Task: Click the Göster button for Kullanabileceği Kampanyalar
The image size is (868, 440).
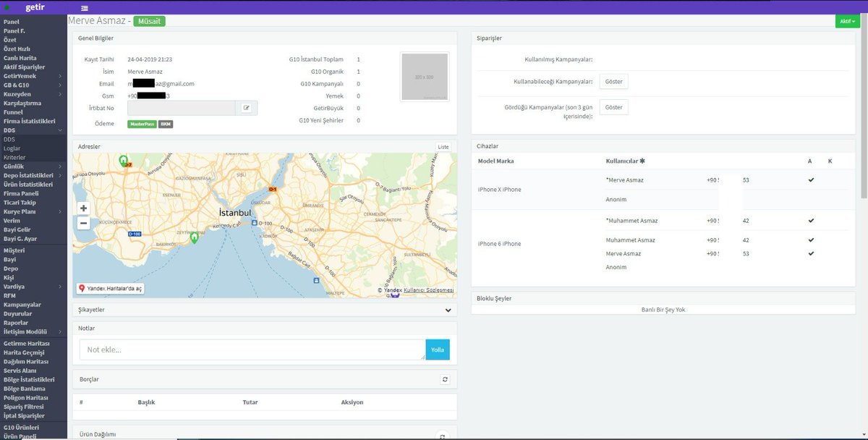Action: coord(613,81)
